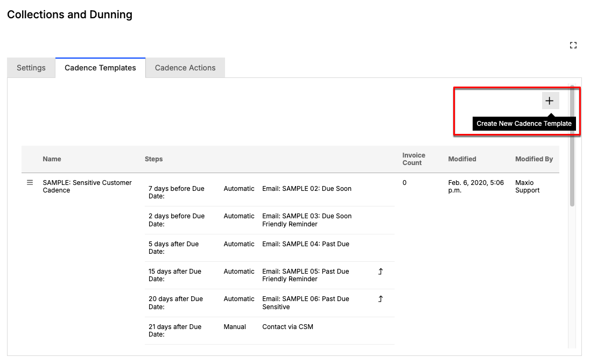Click the Modified By column header

click(533, 159)
